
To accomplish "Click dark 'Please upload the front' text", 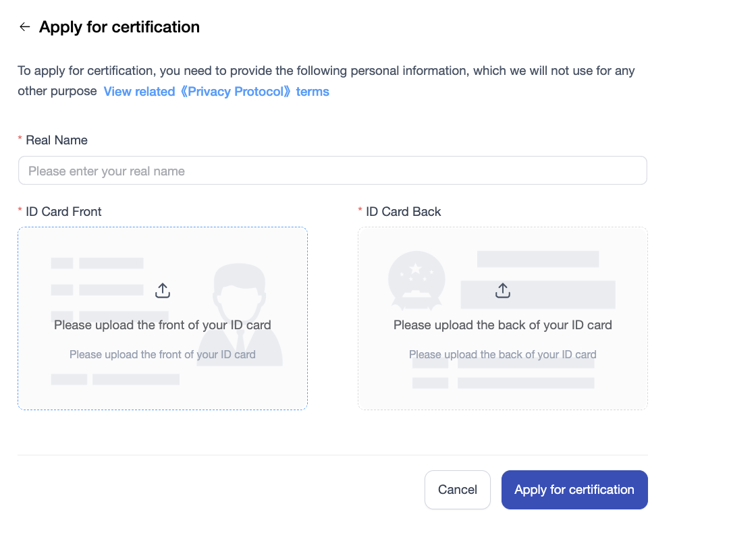I will click(x=163, y=325).
